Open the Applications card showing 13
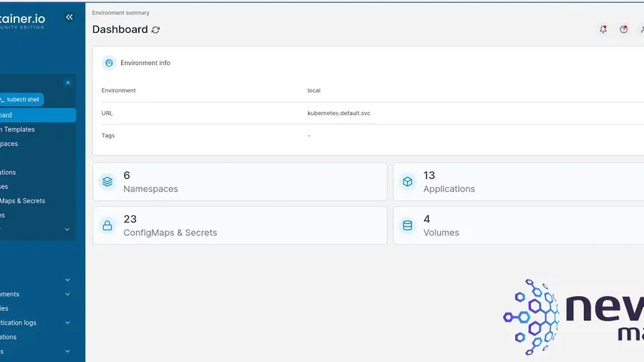The height and width of the screenshot is (362, 644). (518, 182)
